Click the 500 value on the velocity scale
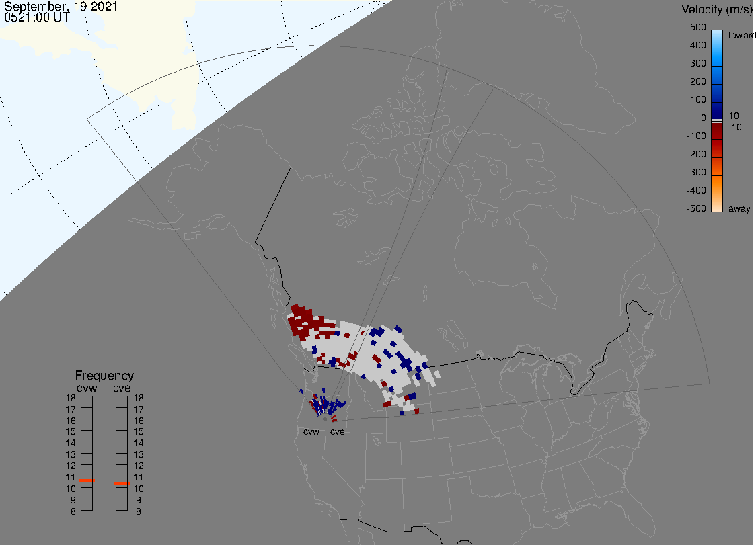This screenshot has height=545, width=756. pos(697,28)
